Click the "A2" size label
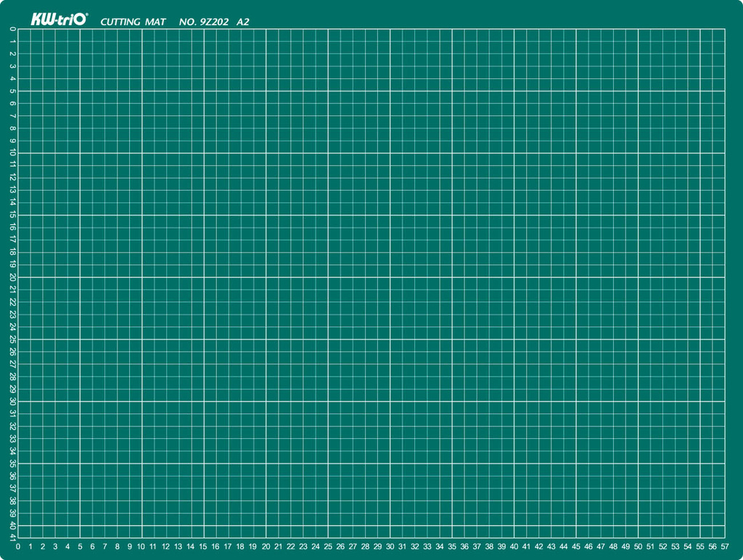The height and width of the screenshot is (560, 743). [x=242, y=22]
